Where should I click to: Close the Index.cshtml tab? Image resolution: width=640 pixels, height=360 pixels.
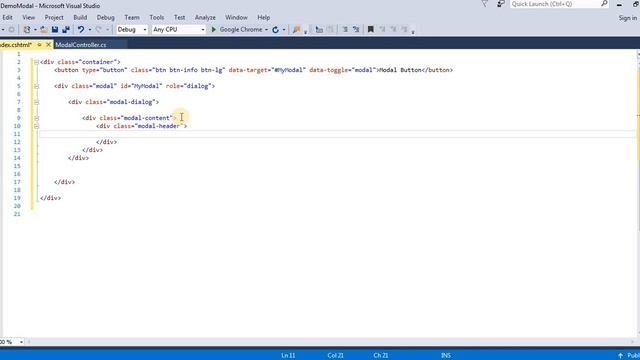(x=48, y=44)
